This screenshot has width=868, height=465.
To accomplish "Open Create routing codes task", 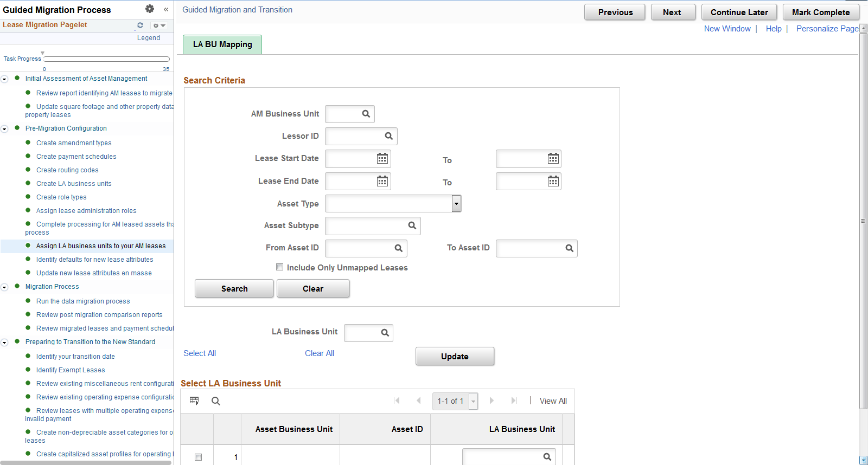I will (x=67, y=170).
